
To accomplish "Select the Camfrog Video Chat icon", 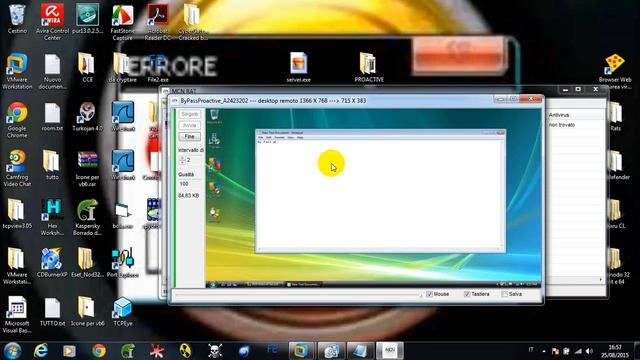I will click(x=17, y=168).
